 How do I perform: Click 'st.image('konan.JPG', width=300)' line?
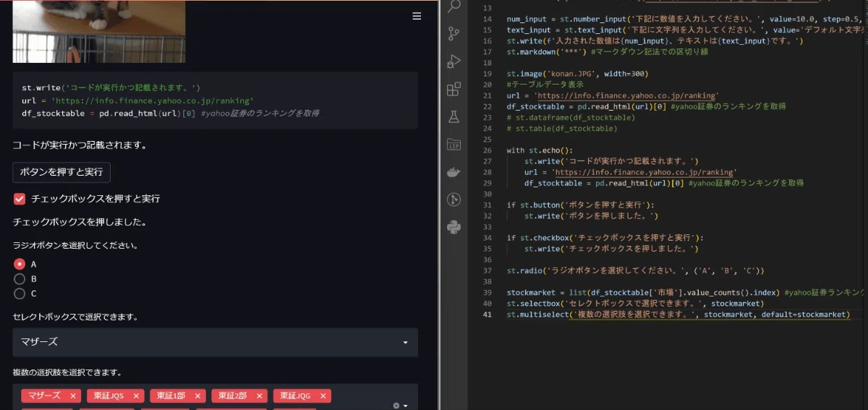(577, 74)
